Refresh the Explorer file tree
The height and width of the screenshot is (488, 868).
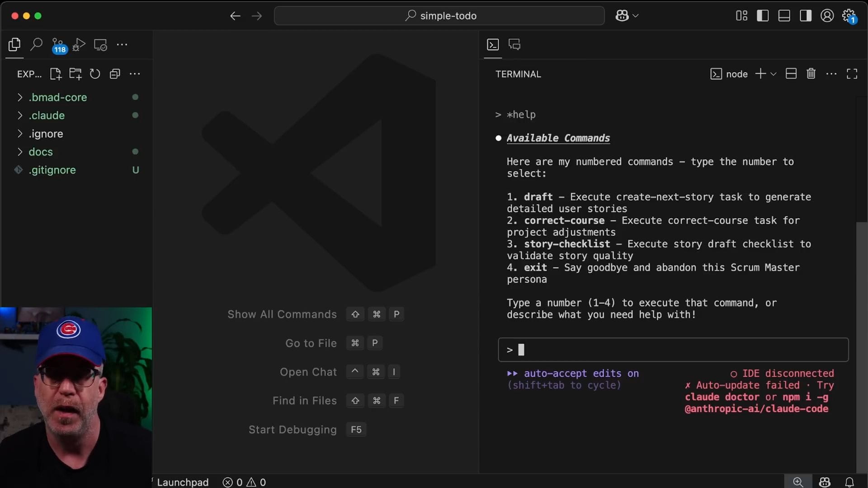pyautogui.click(x=95, y=74)
